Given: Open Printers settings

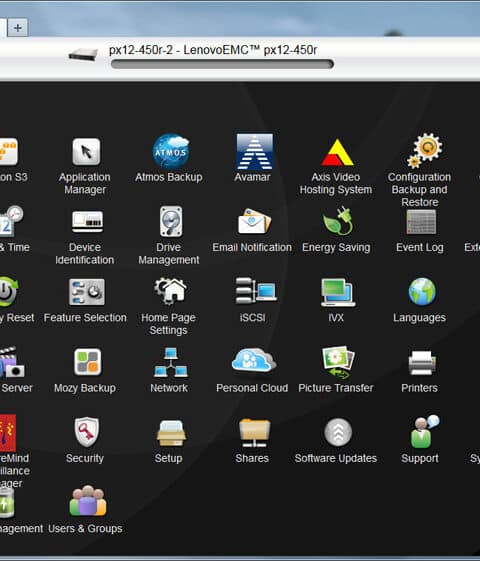Looking at the screenshot, I should (x=422, y=362).
